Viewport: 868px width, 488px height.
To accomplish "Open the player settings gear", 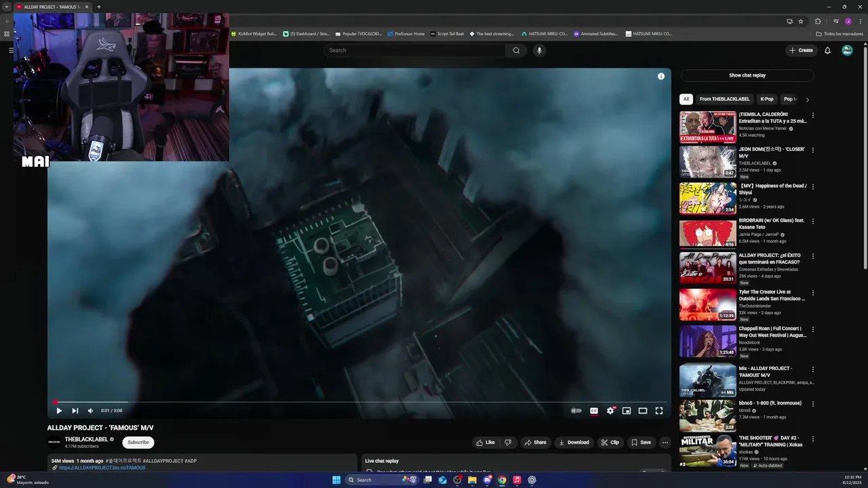I will [x=610, y=411].
